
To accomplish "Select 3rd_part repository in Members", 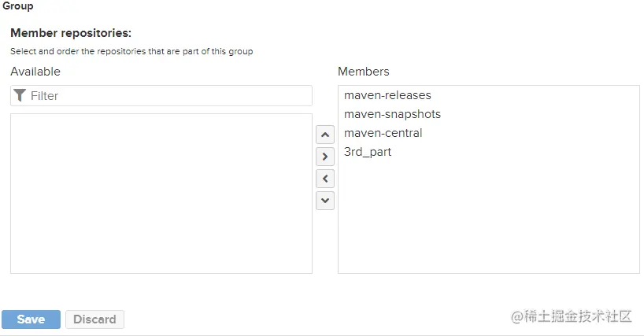I will (368, 152).
